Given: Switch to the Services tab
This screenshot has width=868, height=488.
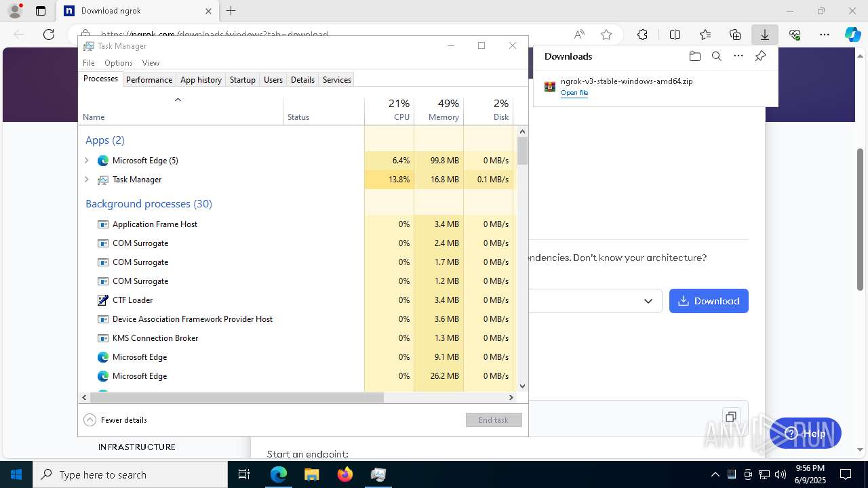Looking at the screenshot, I should click(337, 79).
